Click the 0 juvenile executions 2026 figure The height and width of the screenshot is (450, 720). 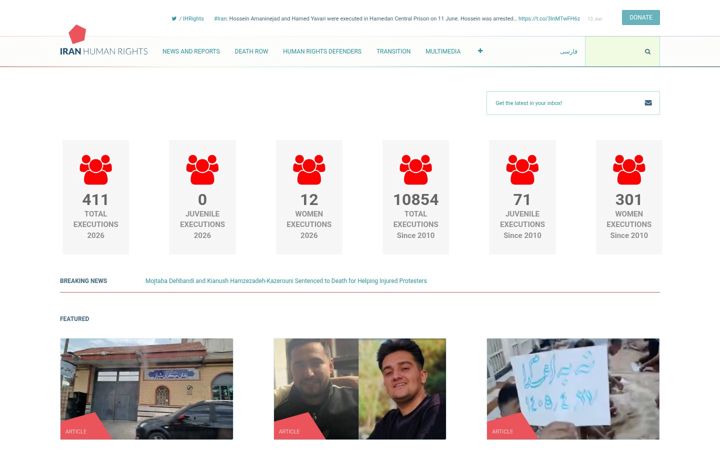[202, 200]
